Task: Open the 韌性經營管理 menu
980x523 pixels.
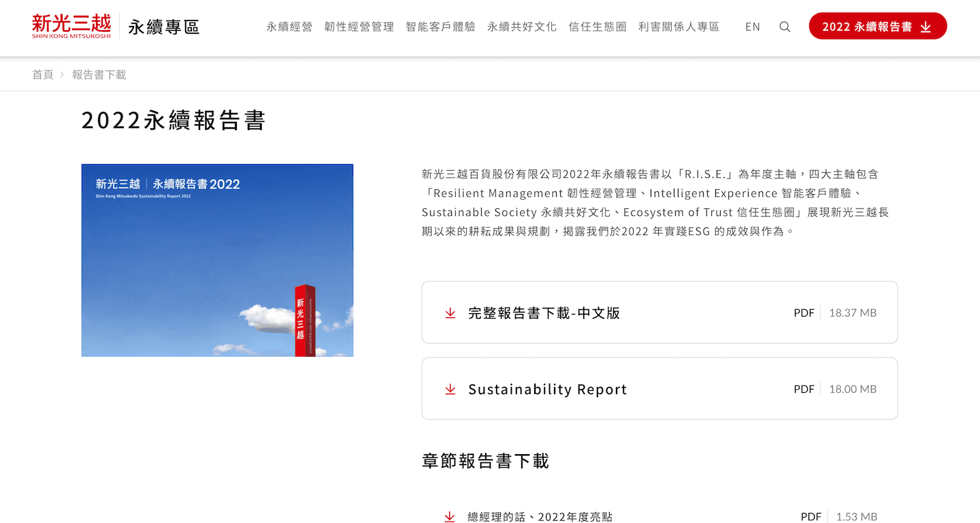Action: point(359,27)
